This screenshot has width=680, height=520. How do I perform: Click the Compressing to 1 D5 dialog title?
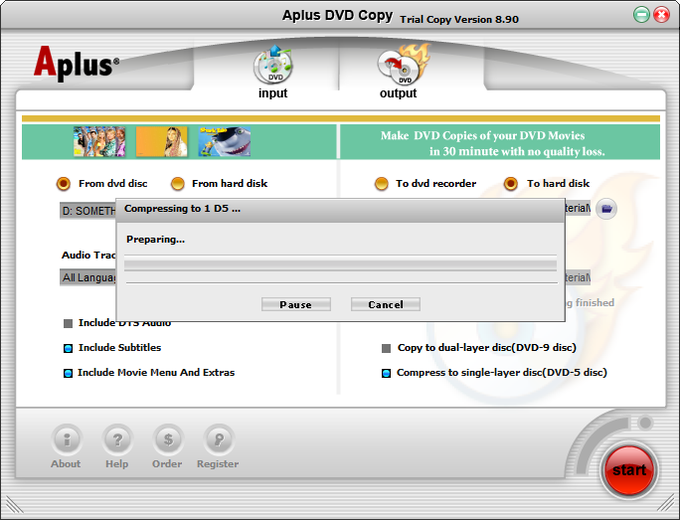pos(182,209)
